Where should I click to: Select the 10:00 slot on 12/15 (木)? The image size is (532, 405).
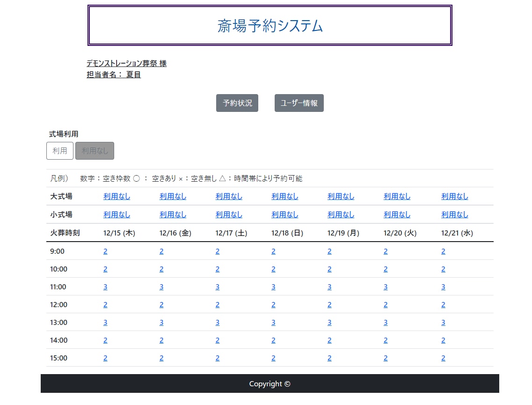105,269
